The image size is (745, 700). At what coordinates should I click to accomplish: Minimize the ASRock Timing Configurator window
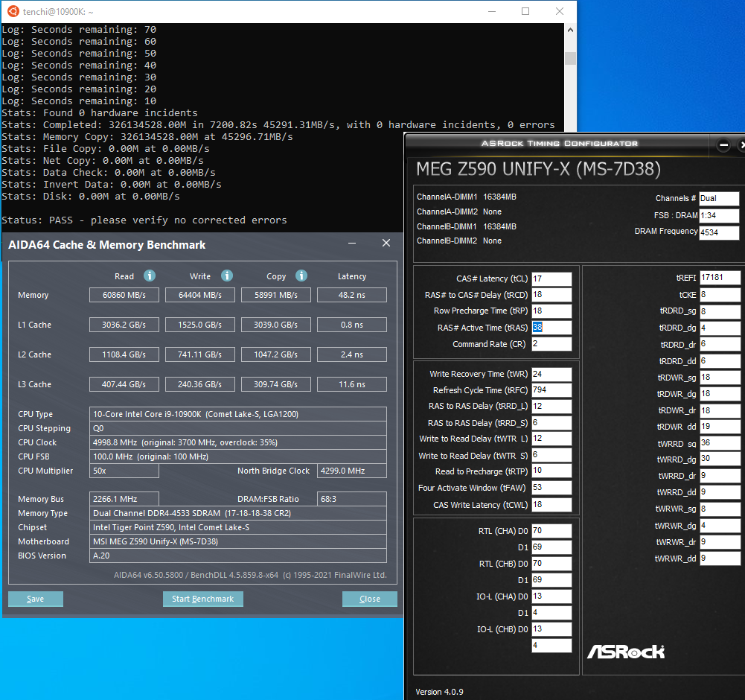pyautogui.click(x=723, y=145)
